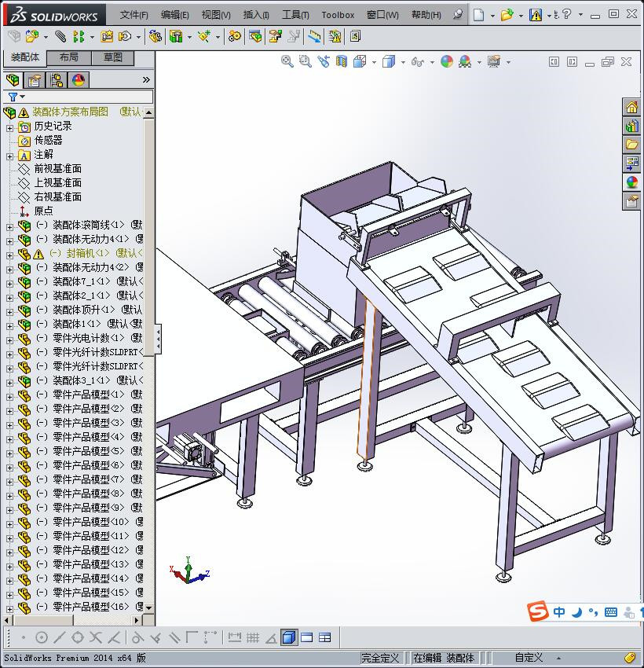The image size is (644, 668).
Task: Select 传感器 in the tree
Action: [48, 140]
